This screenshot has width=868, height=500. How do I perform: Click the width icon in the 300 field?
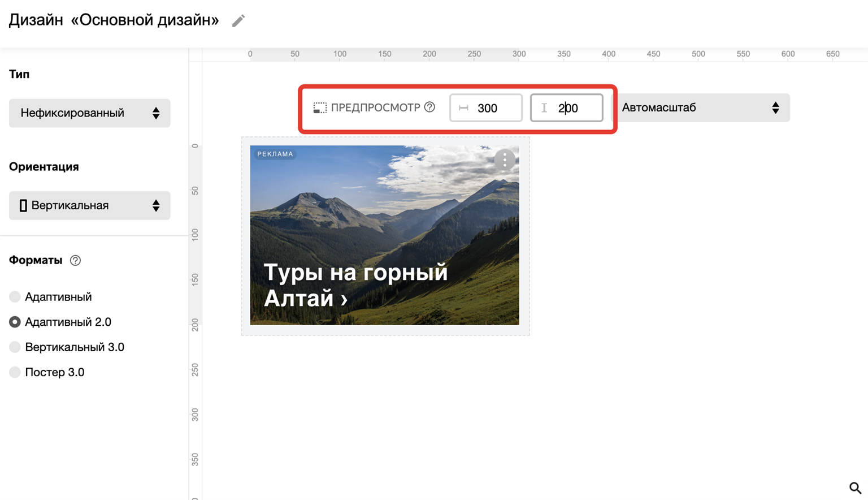(x=464, y=108)
